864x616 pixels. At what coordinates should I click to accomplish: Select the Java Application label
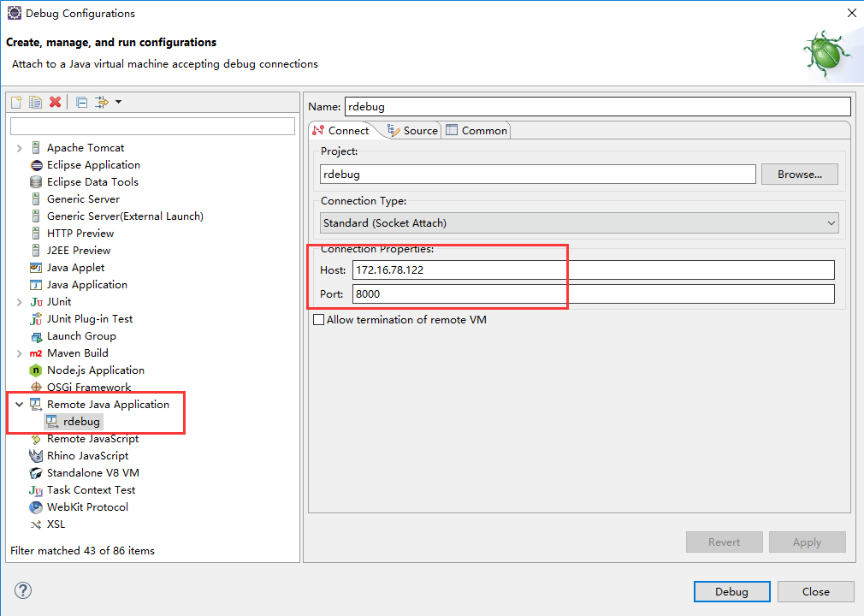pyautogui.click(x=87, y=284)
